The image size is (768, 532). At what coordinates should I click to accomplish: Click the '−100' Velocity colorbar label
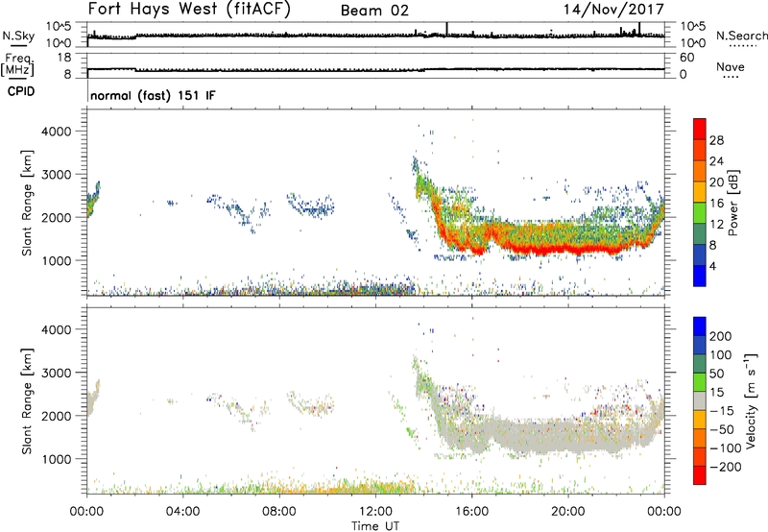[x=725, y=447]
